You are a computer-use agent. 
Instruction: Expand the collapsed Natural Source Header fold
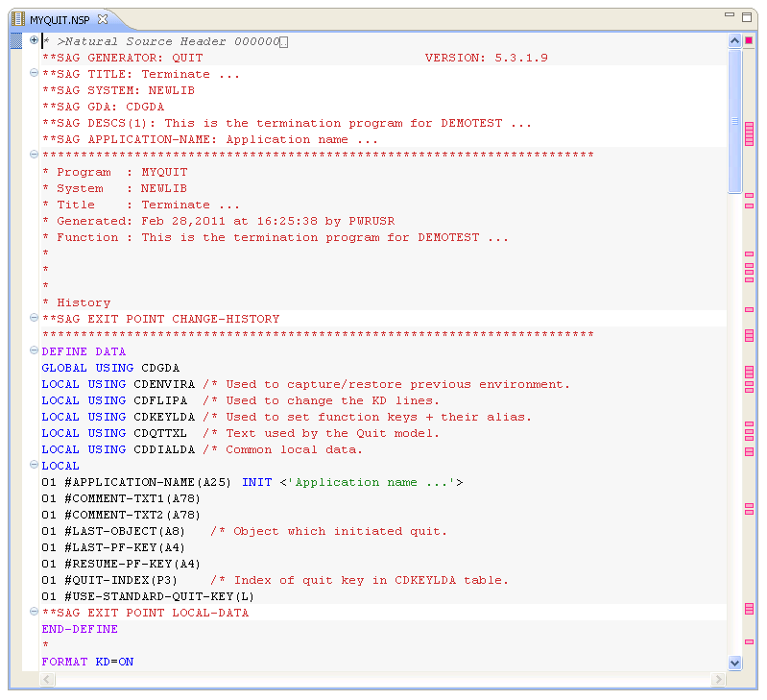pyautogui.click(x=34, y=40)
